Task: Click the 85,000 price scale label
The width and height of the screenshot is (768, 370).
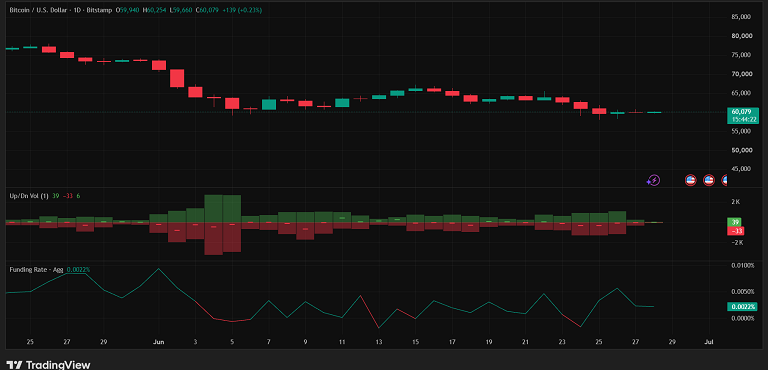Action: pyautogui.click(x=742, y=17)
